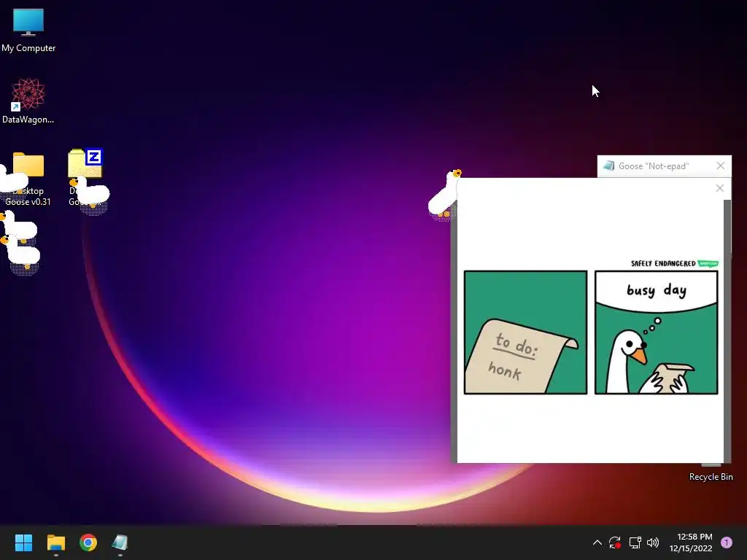Select the zipped Desktop Goose archive icon

[x=85, y=164]
